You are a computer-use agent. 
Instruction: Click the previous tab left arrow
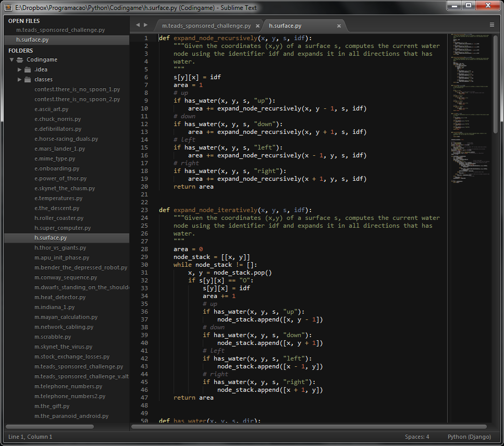pos(138,24)
